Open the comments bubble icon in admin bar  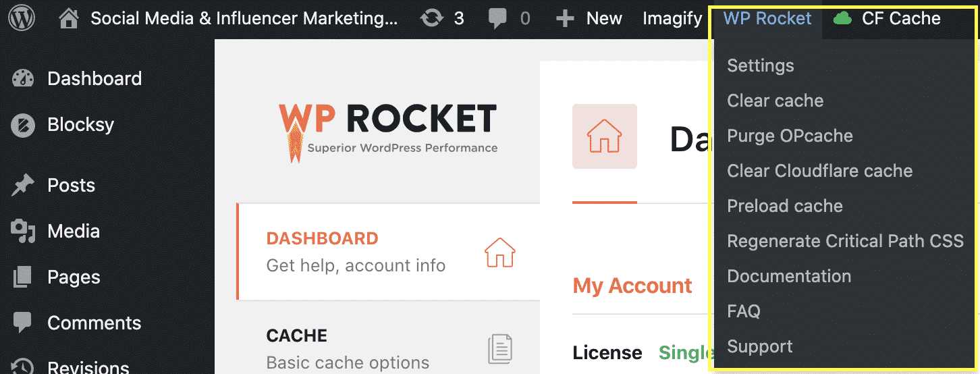tap(497, 19)
